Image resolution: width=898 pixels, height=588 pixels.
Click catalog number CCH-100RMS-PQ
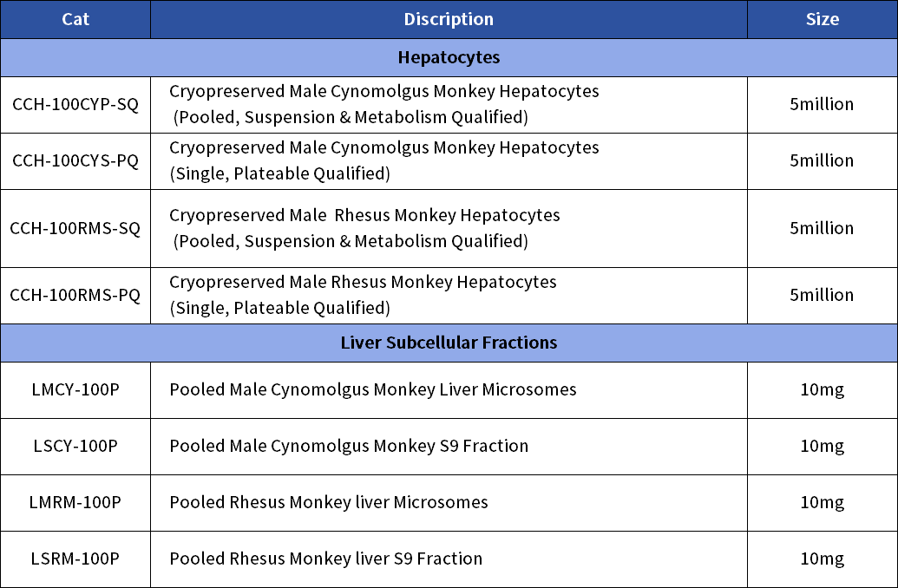click(75, 296)
